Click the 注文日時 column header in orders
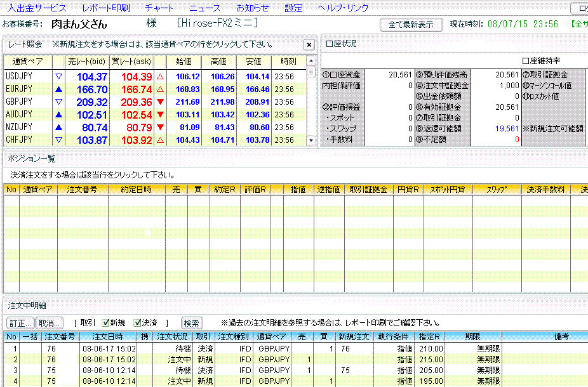This screenshot has width=588, height=387. coord(107,337)
